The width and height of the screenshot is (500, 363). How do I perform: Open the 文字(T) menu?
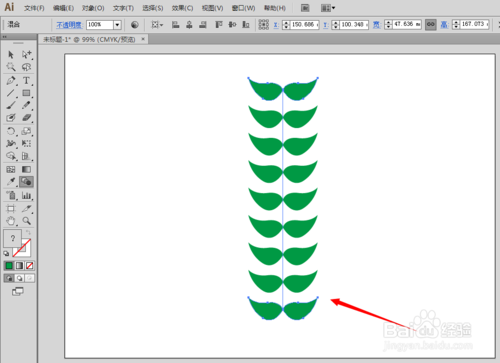coord(123,8)
